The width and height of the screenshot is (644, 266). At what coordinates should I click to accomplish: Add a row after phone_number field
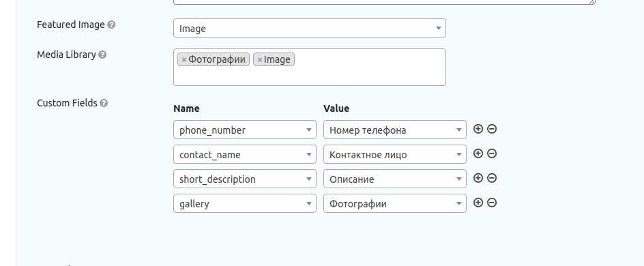pyautogui.click(x=478, y=129)
